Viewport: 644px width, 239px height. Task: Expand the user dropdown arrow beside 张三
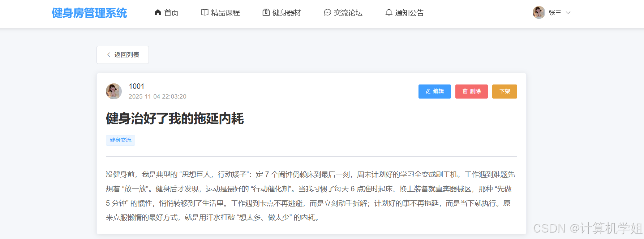tap(568, 13)
